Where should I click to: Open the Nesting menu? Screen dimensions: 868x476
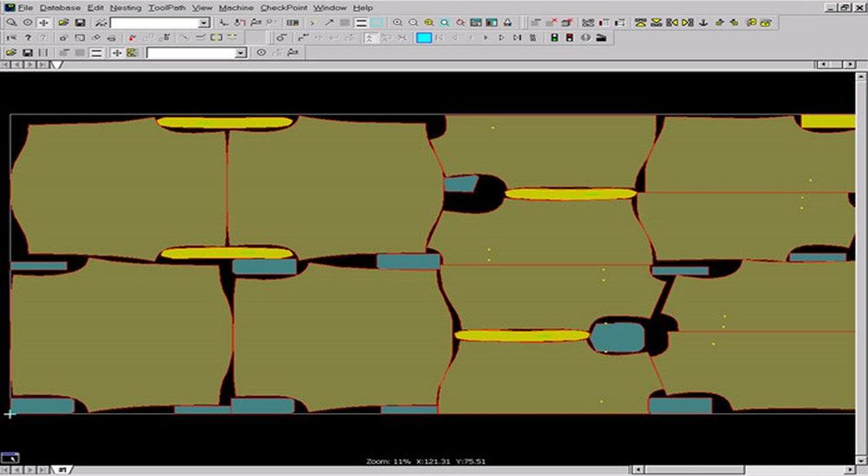(x=125, y=7)
